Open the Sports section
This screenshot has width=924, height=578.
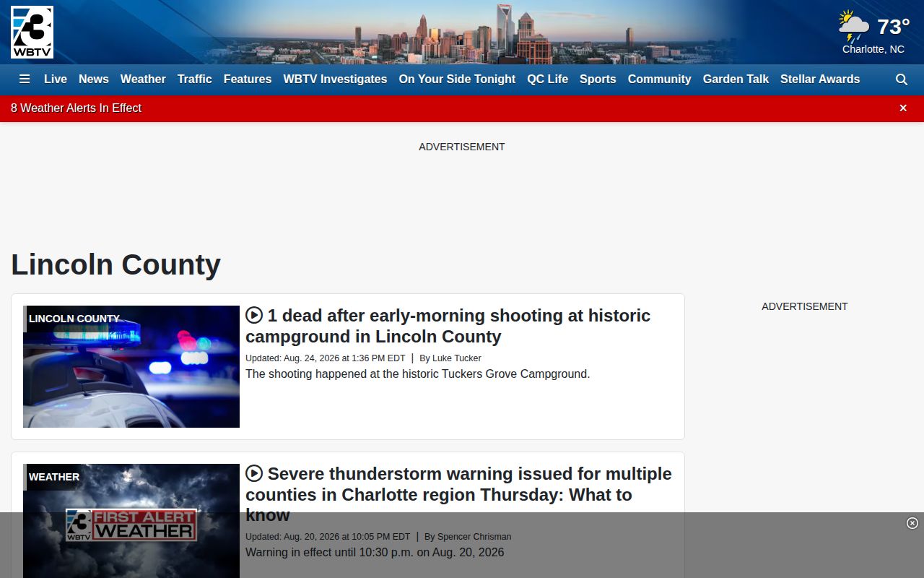[598, 79]
